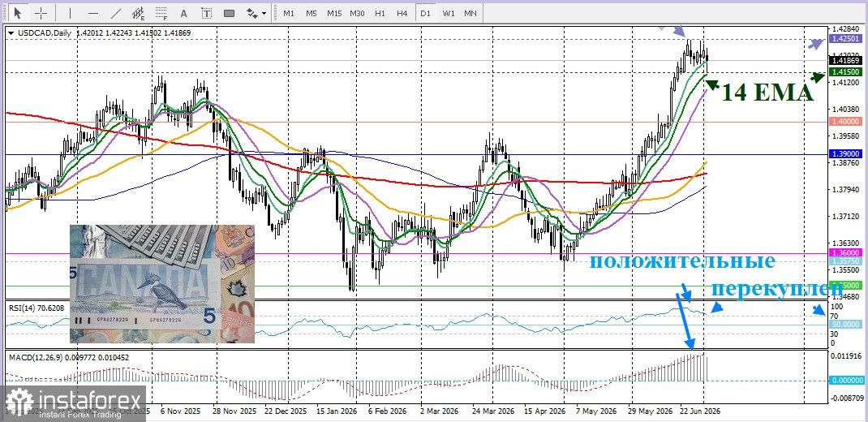Pick the Fibonacci retracement tool
This screenshot has width=868, height=422.
161,13
